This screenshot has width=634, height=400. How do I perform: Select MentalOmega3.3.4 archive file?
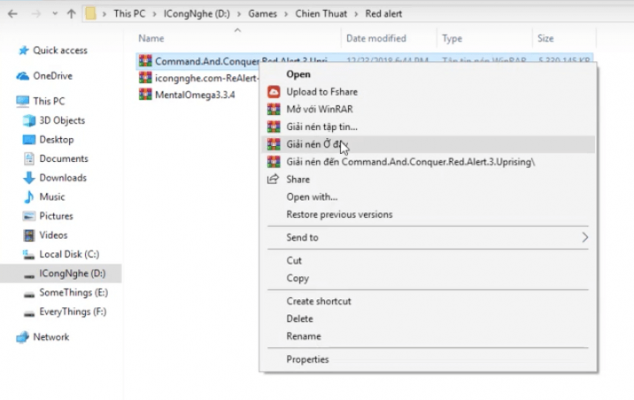[195, 95]
